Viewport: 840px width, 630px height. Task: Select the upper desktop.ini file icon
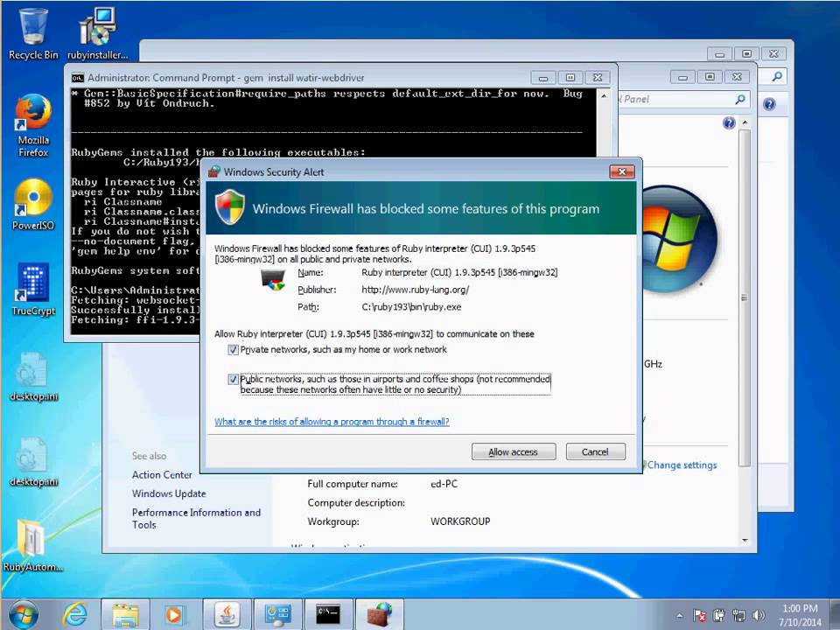33,376
